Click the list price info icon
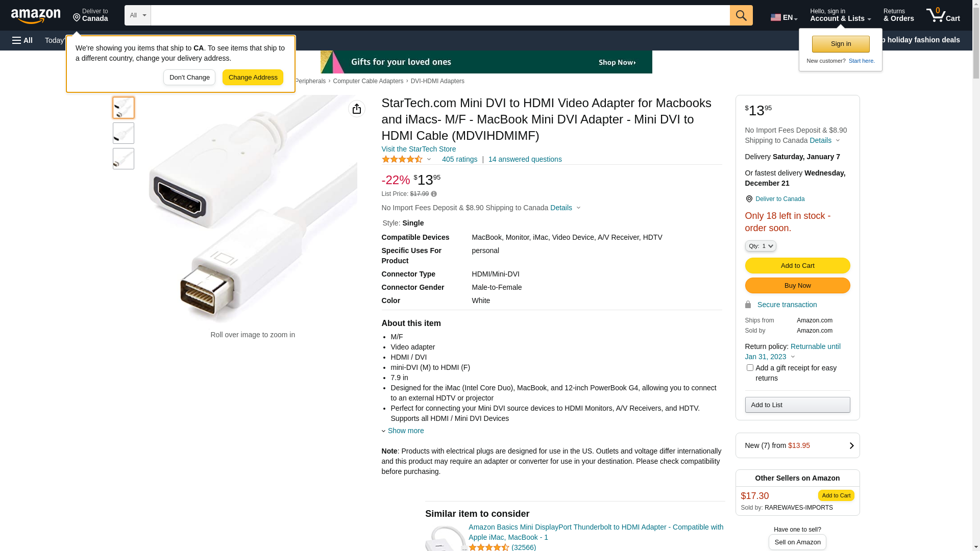 tap(434, 194)
